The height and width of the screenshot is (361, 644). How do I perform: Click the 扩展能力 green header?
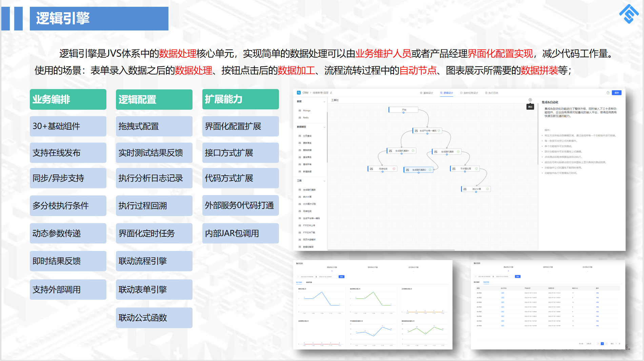tap(241, 99)
